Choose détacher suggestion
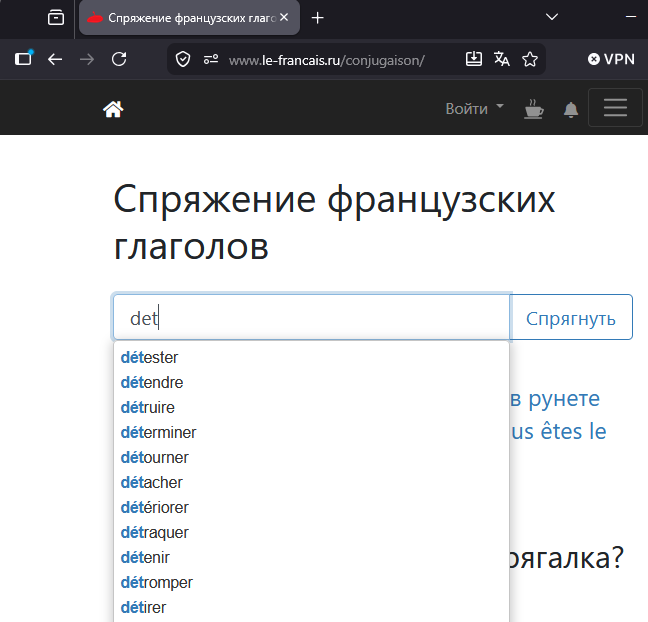This screenshot has width=648, height=622. pos(312,483)
